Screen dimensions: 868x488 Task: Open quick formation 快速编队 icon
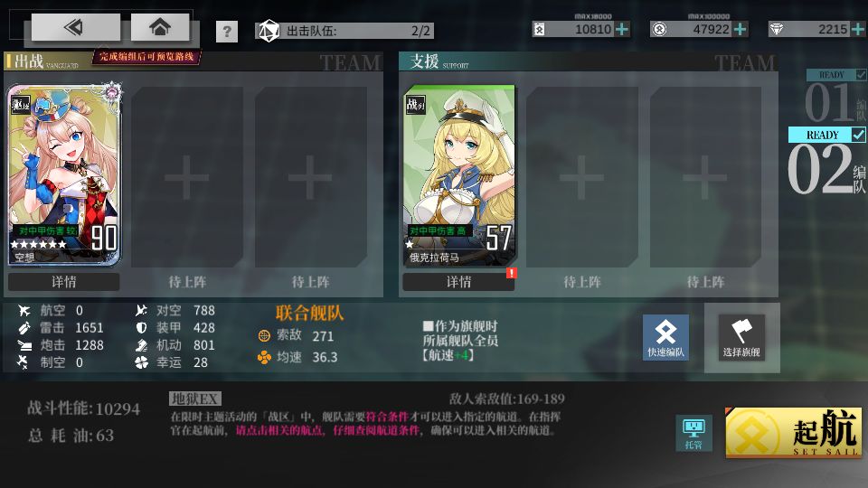[666, 337]
